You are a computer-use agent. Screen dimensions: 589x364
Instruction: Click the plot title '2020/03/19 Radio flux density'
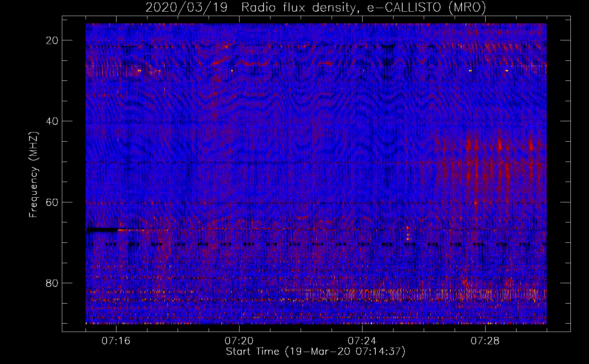coord(316,8)
